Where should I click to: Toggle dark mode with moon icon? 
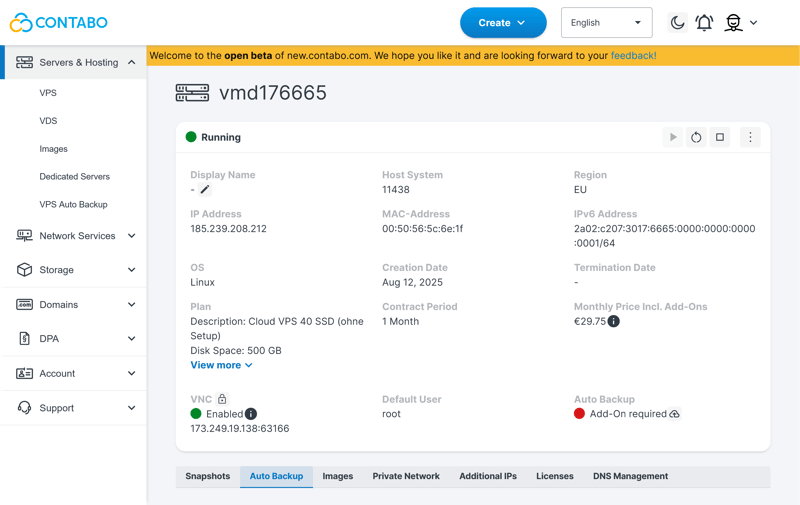pos(677,23)
